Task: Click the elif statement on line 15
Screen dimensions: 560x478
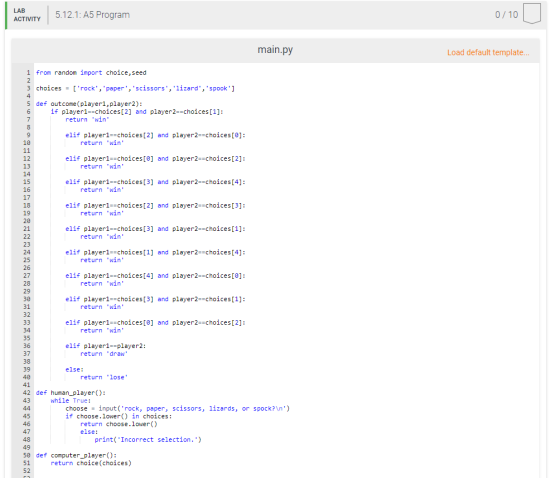Action: tap(155, 182)
